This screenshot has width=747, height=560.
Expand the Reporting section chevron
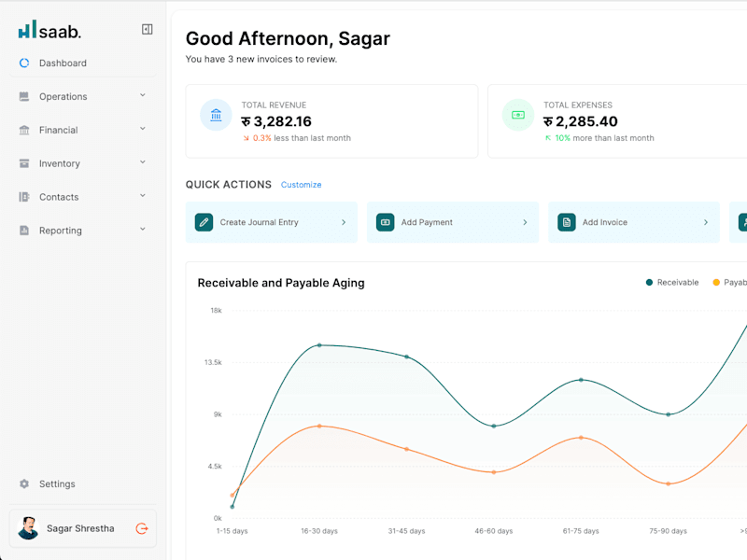(143, 230)
